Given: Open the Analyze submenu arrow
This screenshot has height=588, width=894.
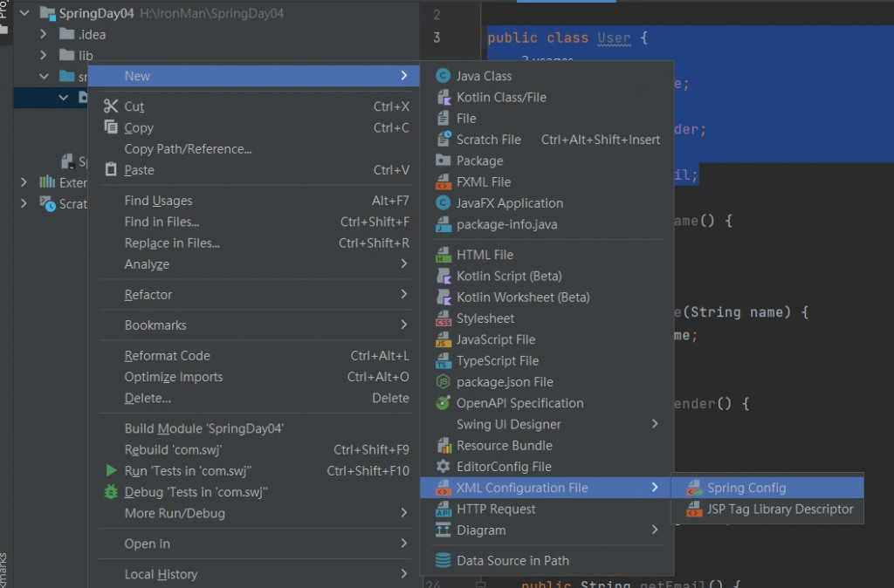Looking at the screenshot, I should (403, 263).
